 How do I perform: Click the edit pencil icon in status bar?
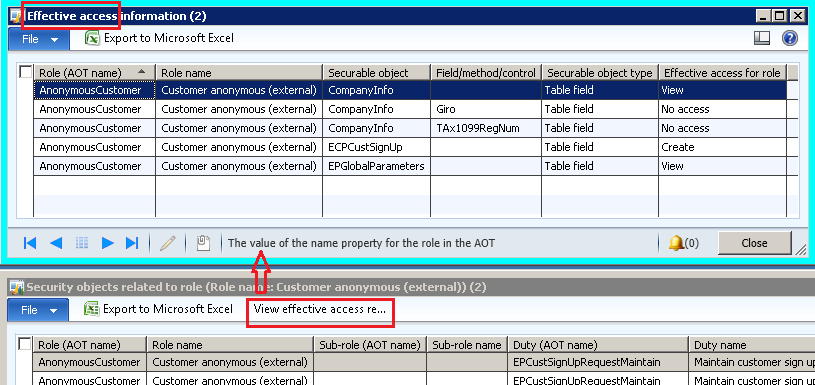[167, 243]
